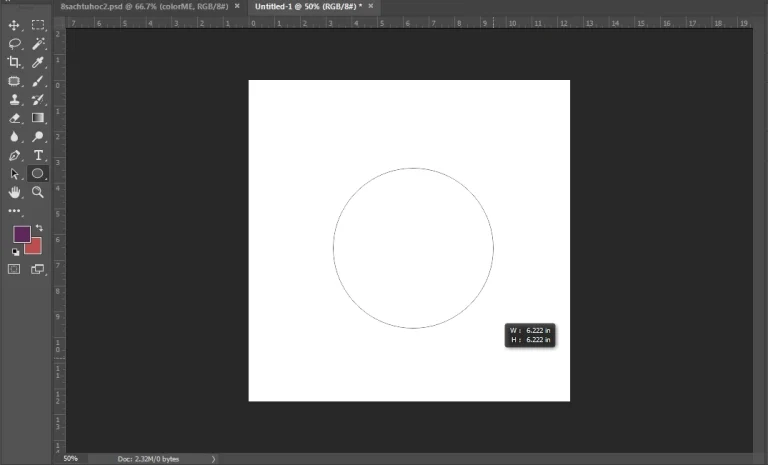Select the Clone Stamp tool
The height and width of the screenshot is (465, 768).
[14, 99]
